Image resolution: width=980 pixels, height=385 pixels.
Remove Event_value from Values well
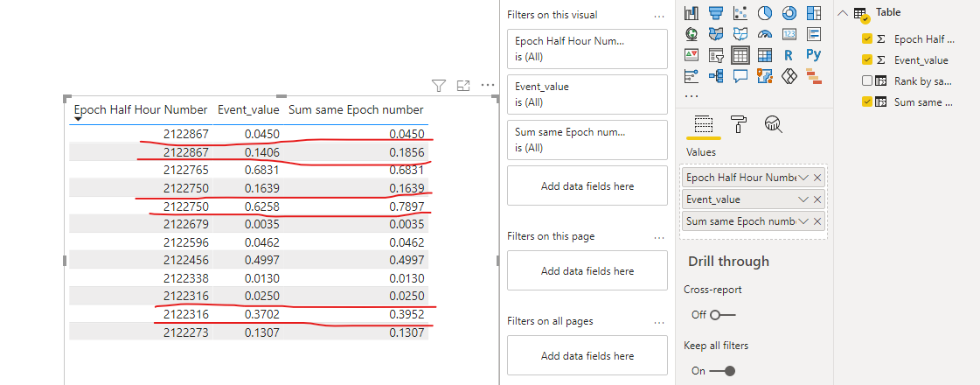click(817, 199)
